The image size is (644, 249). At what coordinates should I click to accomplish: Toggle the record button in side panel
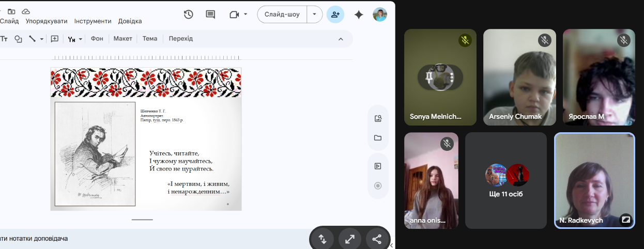pos(378,186)
